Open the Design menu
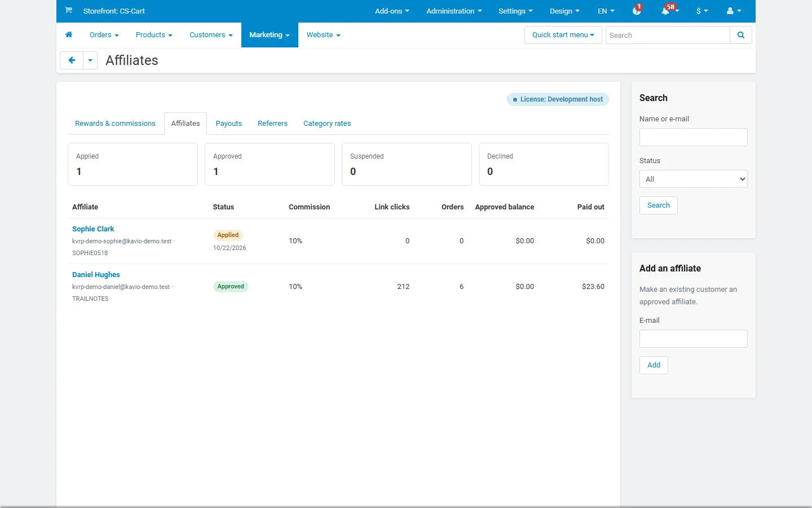The image size is (812, 508). pos(564,11)
